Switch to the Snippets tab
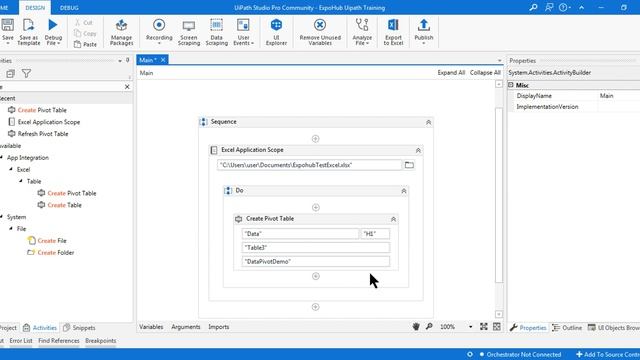 click(79, 328)
